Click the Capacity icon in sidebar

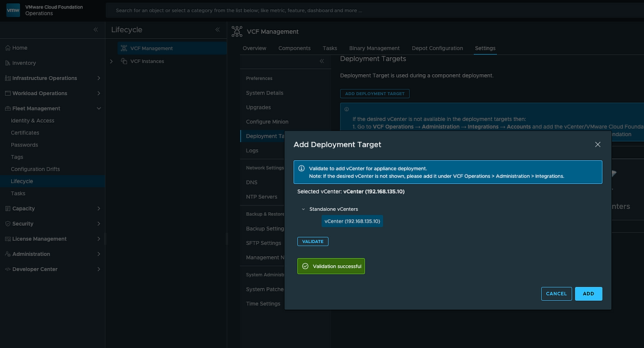click(8, 209)
